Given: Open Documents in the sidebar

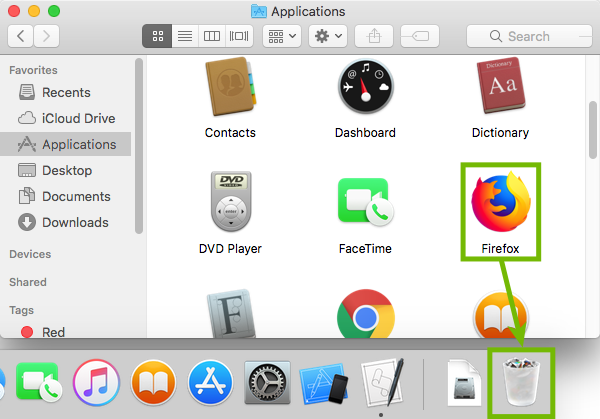Looking at the screenshot, I should (x=65, y=196).
